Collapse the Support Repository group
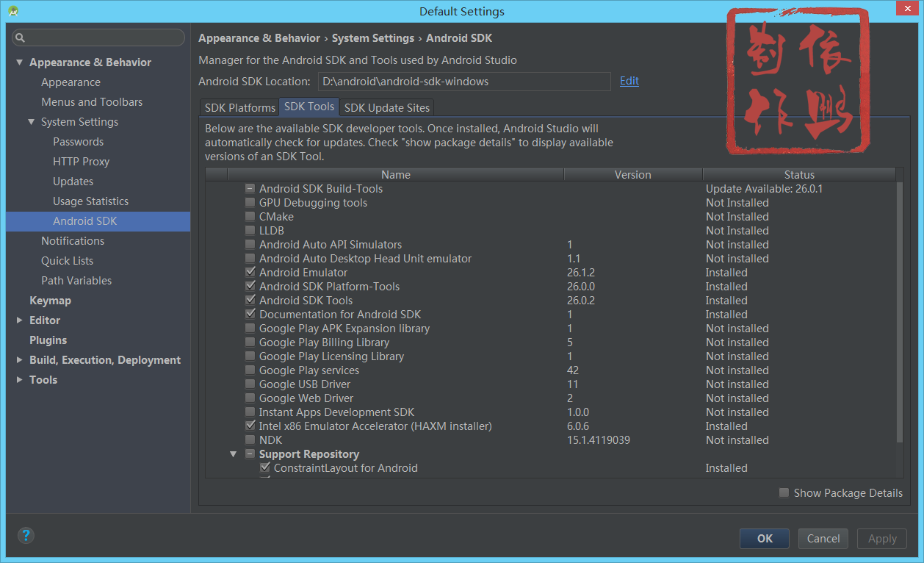Image resolution: width=924 pixels, height=563 pixels. click(233, 454)
